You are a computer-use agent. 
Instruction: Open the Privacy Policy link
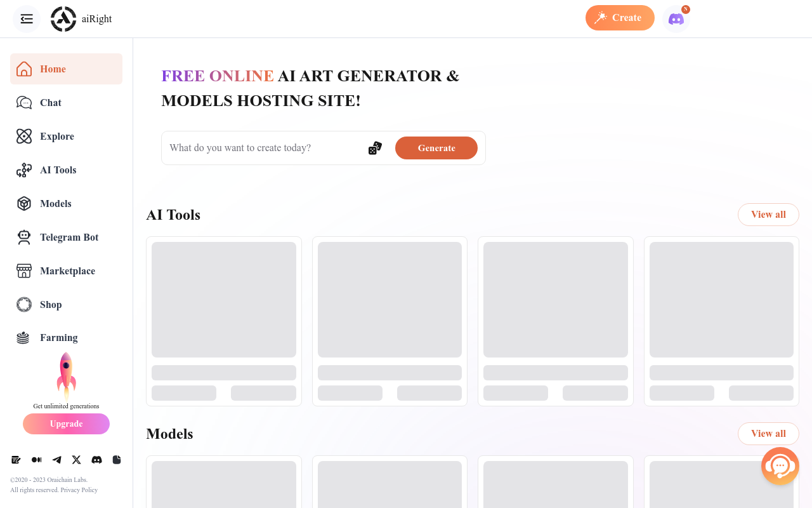79,490
